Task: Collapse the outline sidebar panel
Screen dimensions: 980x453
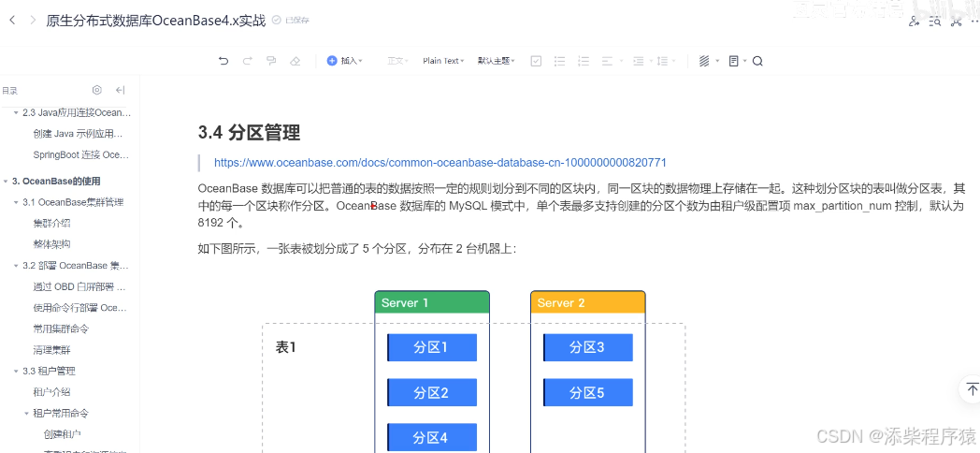Action: point(121,90)
